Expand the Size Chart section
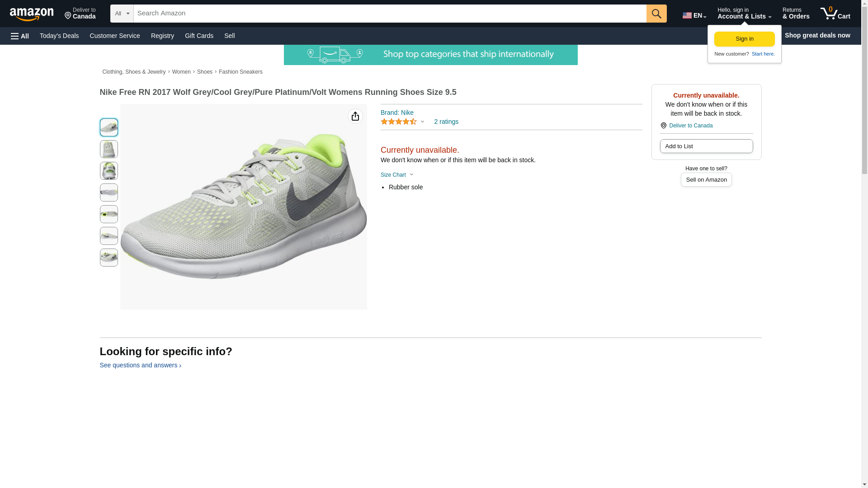The height and width of the screenshot is (488, 868). tap(397, 175)
